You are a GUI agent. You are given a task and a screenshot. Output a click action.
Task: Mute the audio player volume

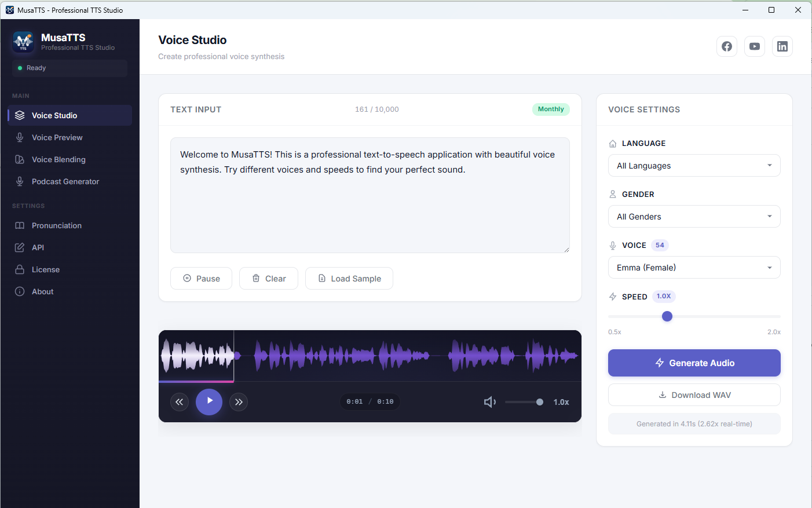tap(490, 401)
